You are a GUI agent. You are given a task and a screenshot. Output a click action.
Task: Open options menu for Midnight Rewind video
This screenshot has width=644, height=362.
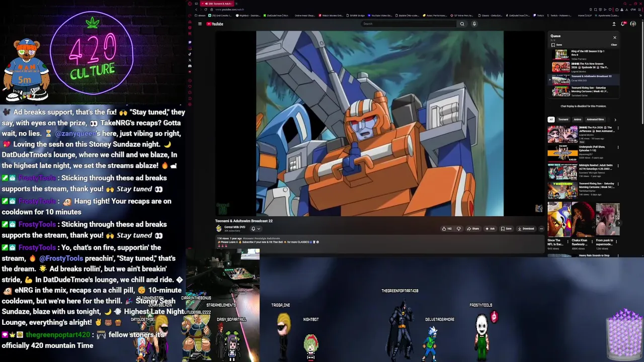[618, 165]
